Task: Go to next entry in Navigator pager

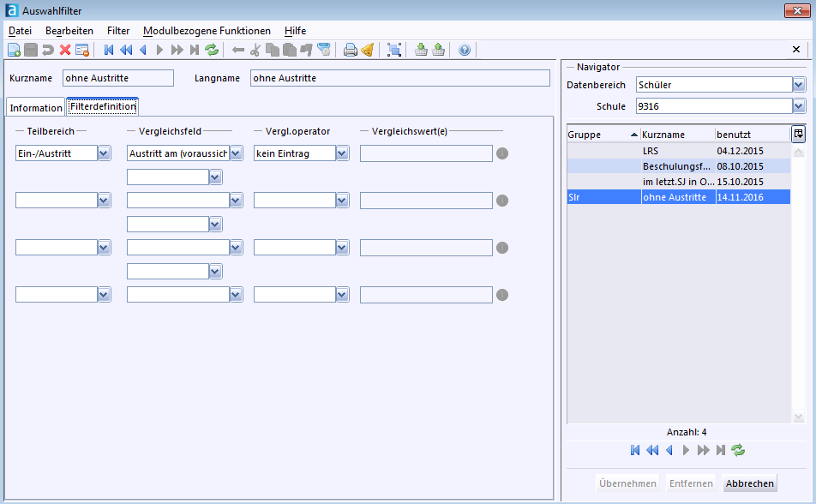Action: click(686, 450)
